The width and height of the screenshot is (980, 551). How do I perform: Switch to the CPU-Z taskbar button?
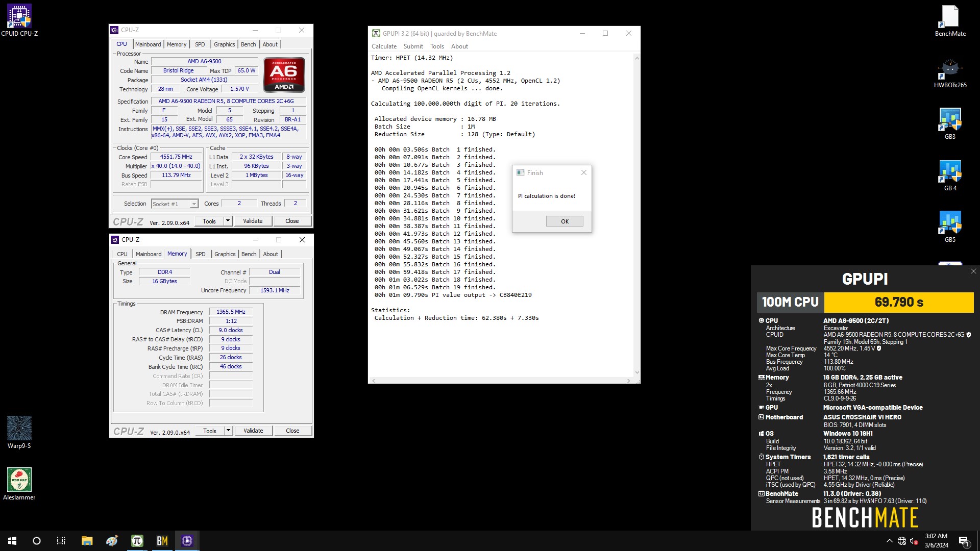point(187,541)
